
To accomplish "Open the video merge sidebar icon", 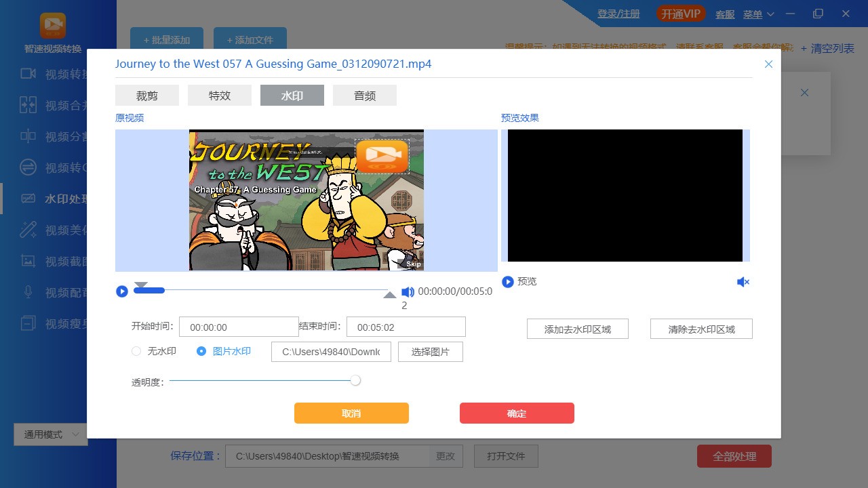I will (28, 105).
